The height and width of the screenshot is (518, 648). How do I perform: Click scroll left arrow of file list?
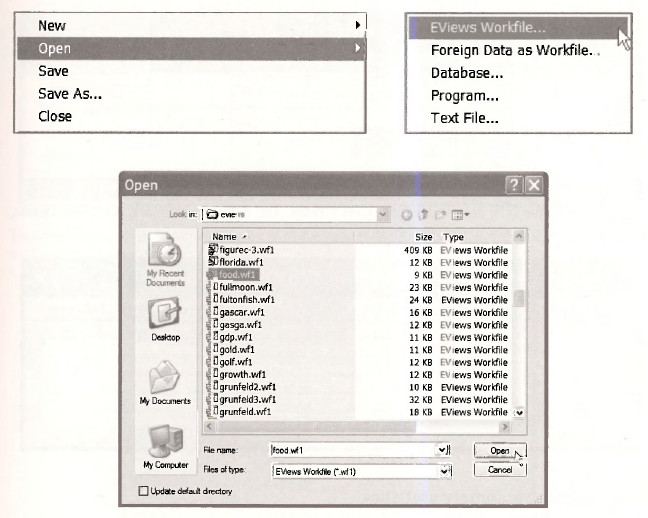210,426
